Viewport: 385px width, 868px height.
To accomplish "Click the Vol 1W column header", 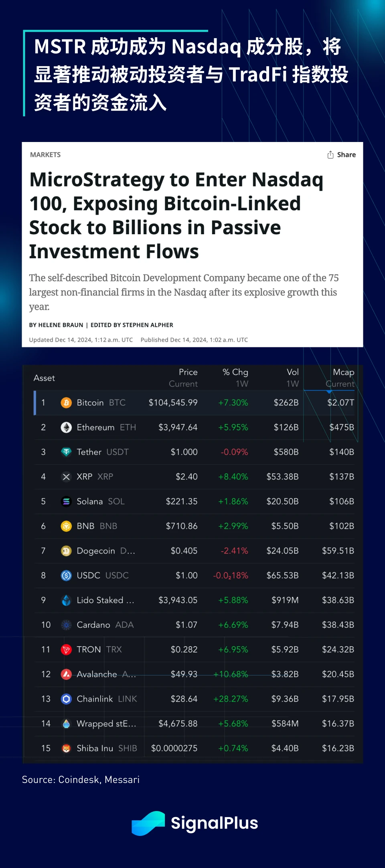I will pos(292,378).
